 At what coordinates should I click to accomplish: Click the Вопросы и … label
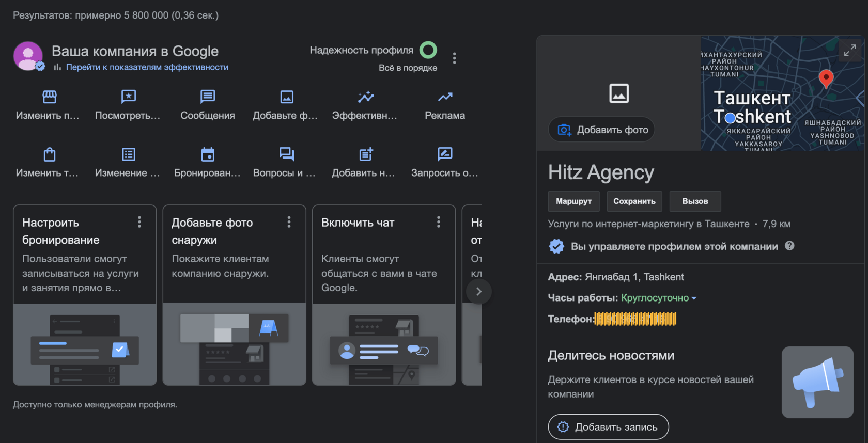click(284, 173)
